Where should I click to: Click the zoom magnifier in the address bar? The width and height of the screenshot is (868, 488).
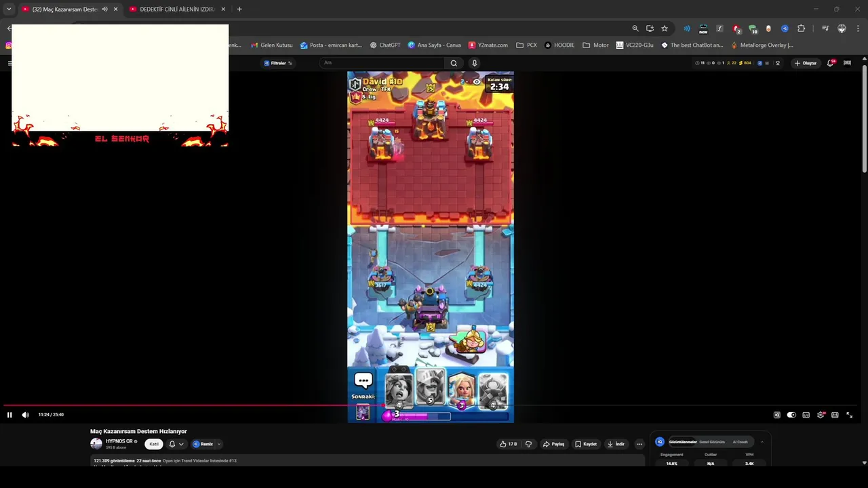tap(635, 28)
